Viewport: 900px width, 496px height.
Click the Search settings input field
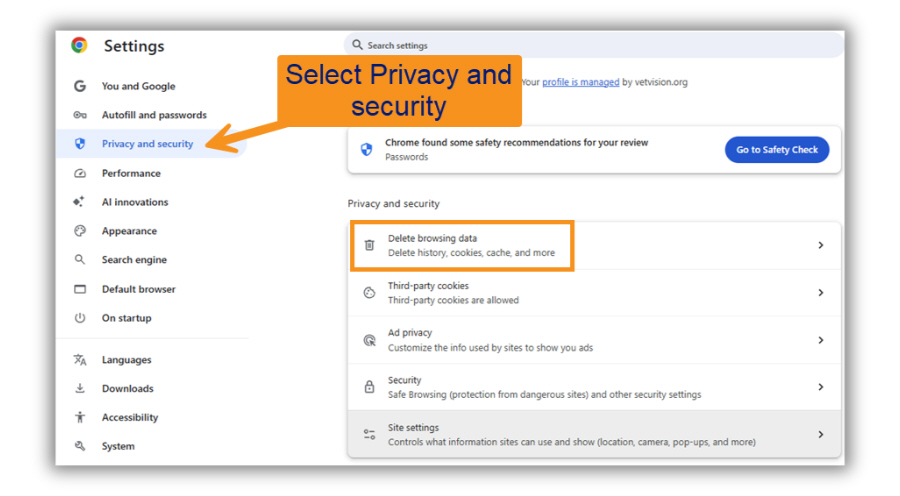click(x=600, y=45)
